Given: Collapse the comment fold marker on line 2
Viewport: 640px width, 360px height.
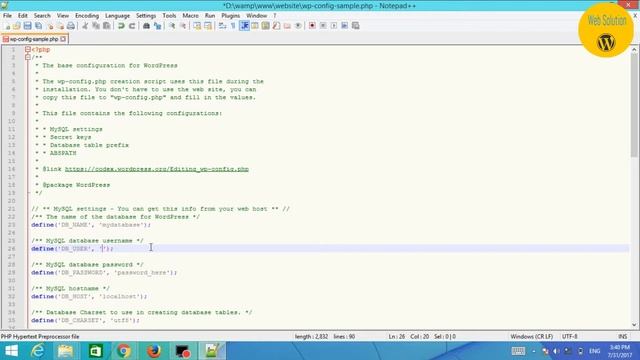Looking at the screenshot, I should (28, 58).
